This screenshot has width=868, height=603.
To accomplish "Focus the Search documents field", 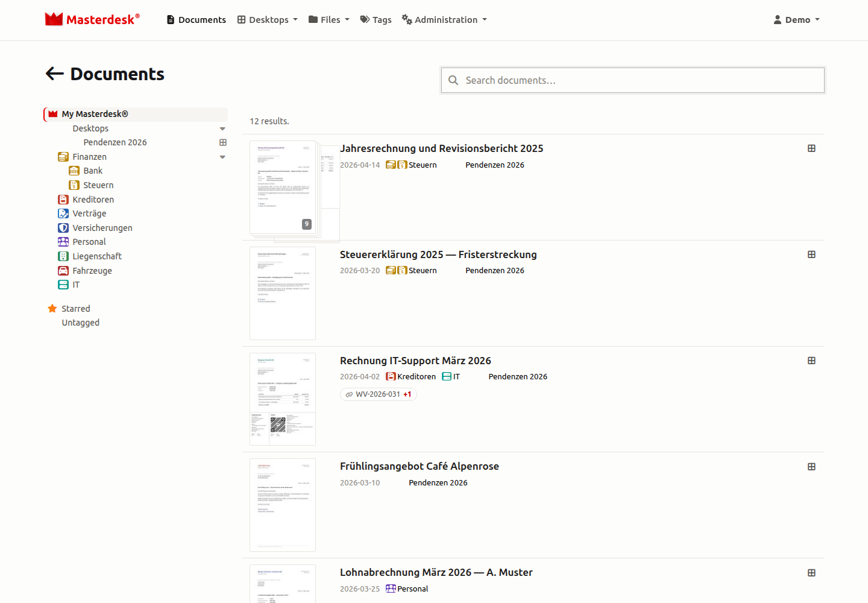I will (633, 80).
